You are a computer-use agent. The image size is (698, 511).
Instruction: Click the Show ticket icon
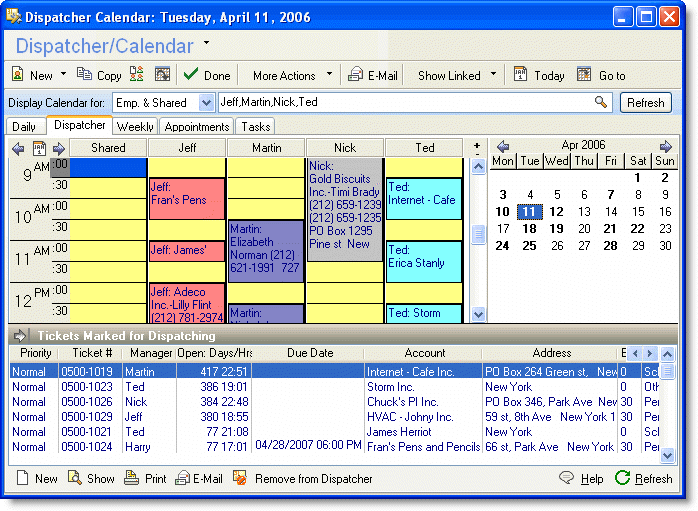coord(75,479)
